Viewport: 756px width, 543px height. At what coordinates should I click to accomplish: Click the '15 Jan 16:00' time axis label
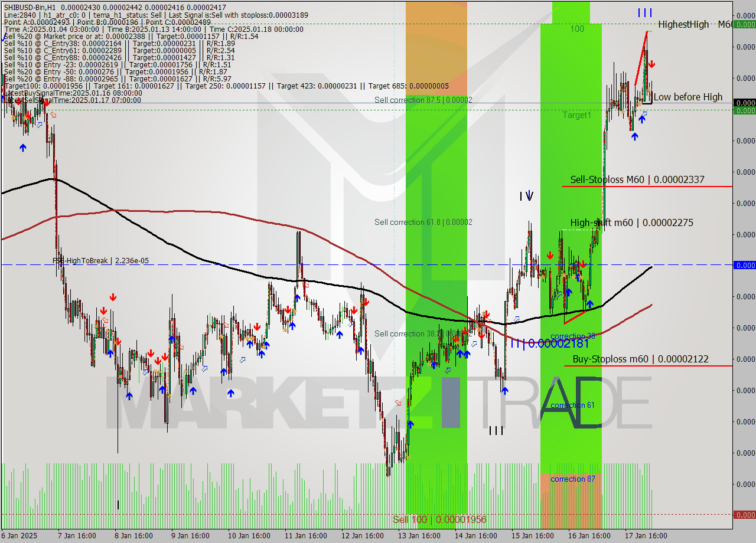pos(532,536)
